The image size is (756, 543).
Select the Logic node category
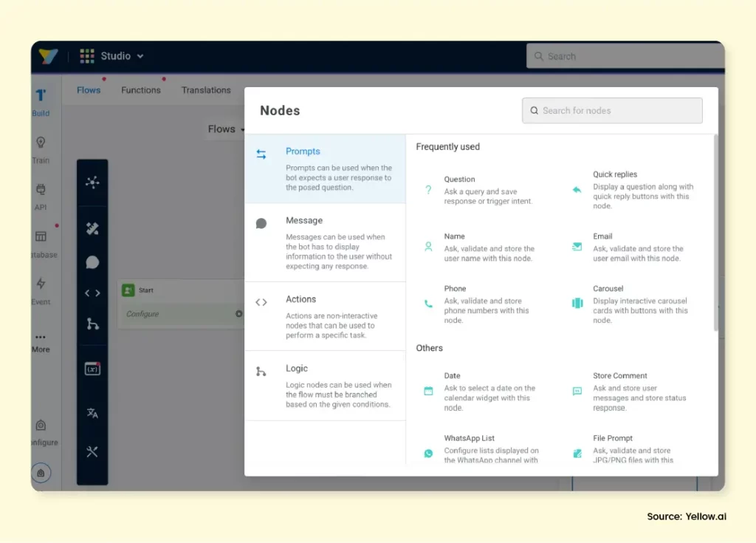325,386
